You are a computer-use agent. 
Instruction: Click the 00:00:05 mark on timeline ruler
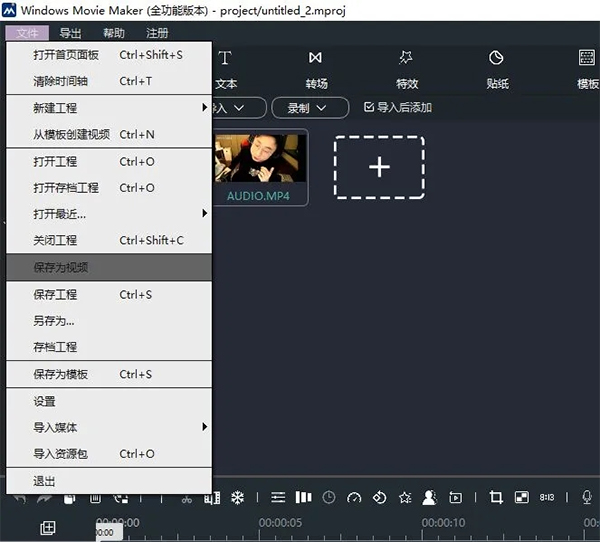(280, 522)
